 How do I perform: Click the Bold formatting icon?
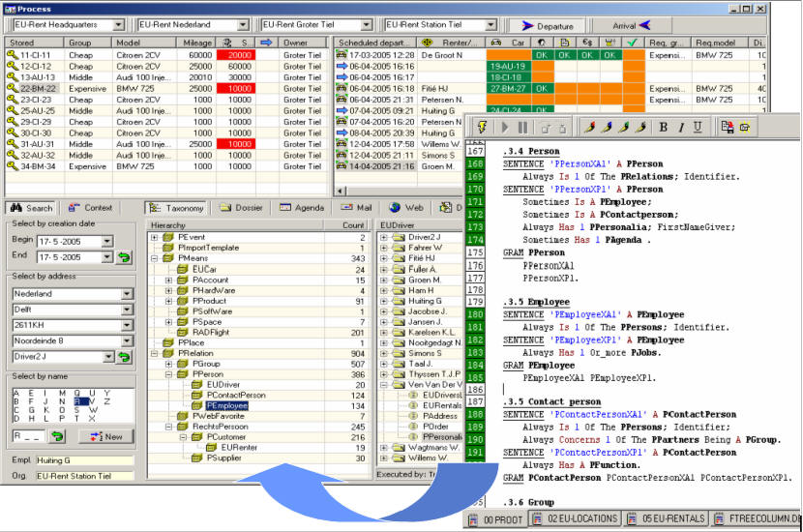click(x=664, y=127)
